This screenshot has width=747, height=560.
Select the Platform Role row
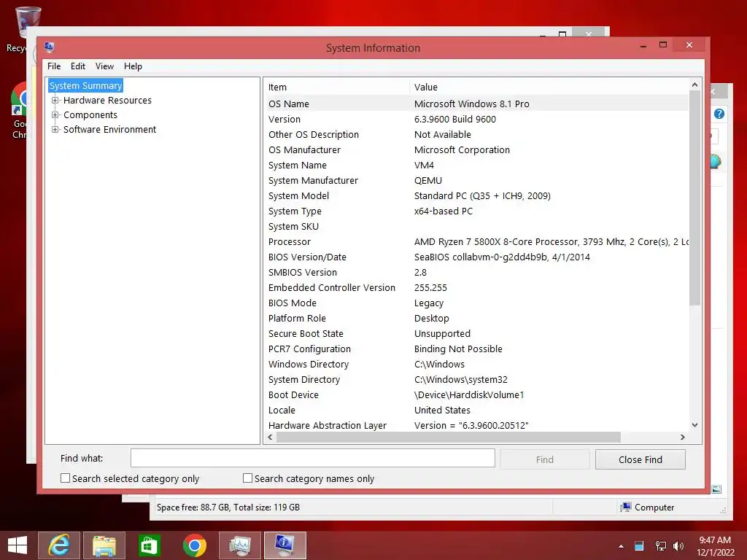(x=476, y=318)
